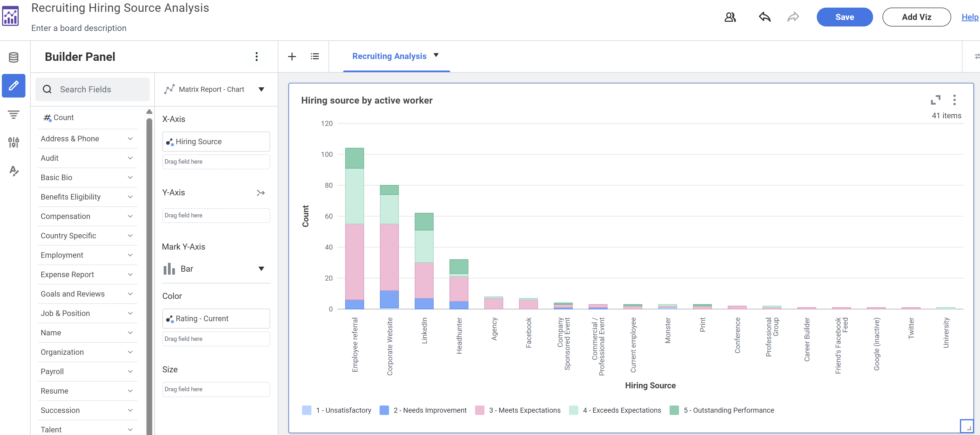Expand the Audit field category
Image resolution: width=980 pixels, height=435 pixels.
(87, 158)
